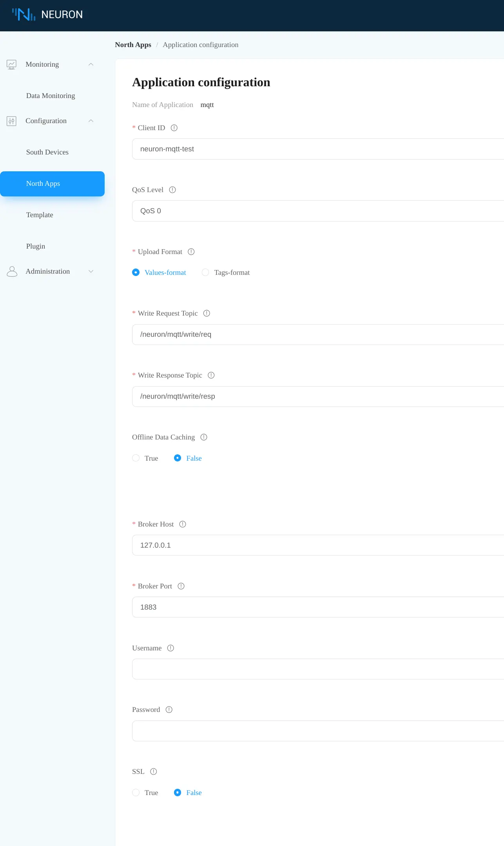
Task: Open Template page in sidebar
Action: tap(40, 215)
